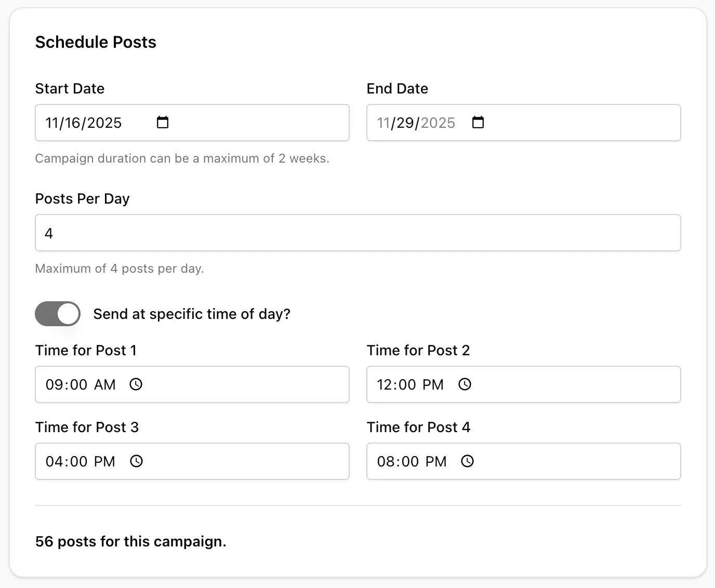The image size is (715, 588).
Task: Select the 08:00 PM time value
Action: click(x=412, y=461)
